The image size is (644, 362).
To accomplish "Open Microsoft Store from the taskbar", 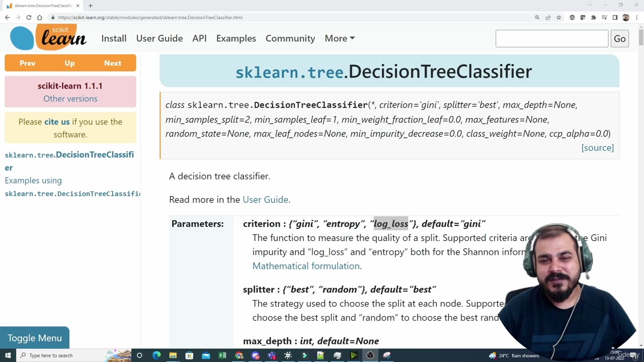I will click(189, 355).
